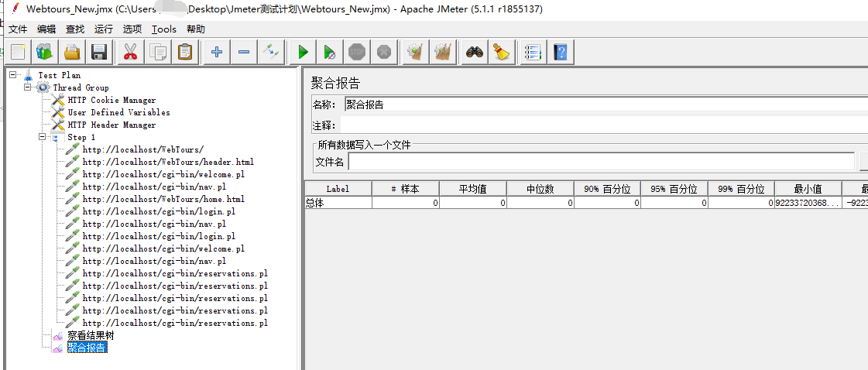Select 察看结果树 listener in tree

(91, 335)
